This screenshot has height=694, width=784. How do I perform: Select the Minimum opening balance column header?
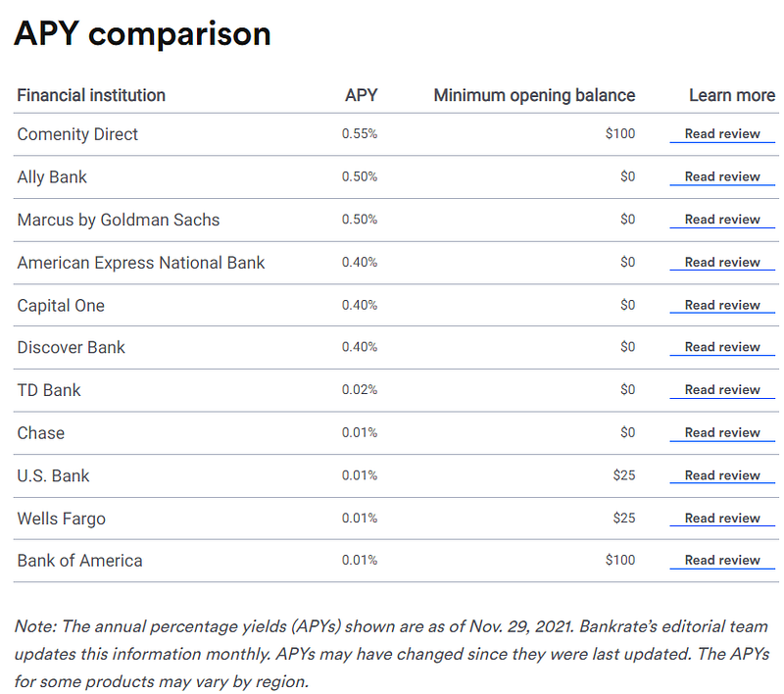[x=534, y=95]
